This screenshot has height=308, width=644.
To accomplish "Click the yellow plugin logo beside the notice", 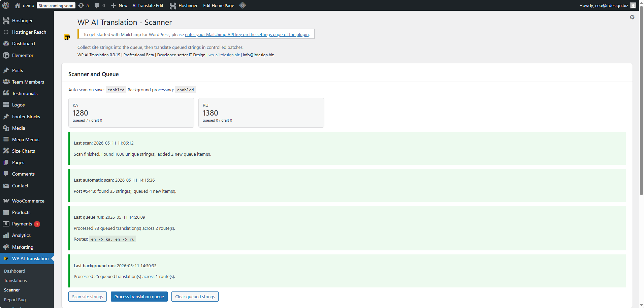I will [x=67, y=37].
